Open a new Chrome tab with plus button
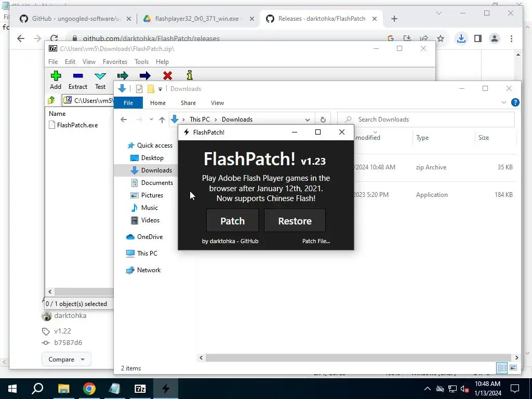The height and width of the screenshot is (399, 532). [x=394, y=19]
